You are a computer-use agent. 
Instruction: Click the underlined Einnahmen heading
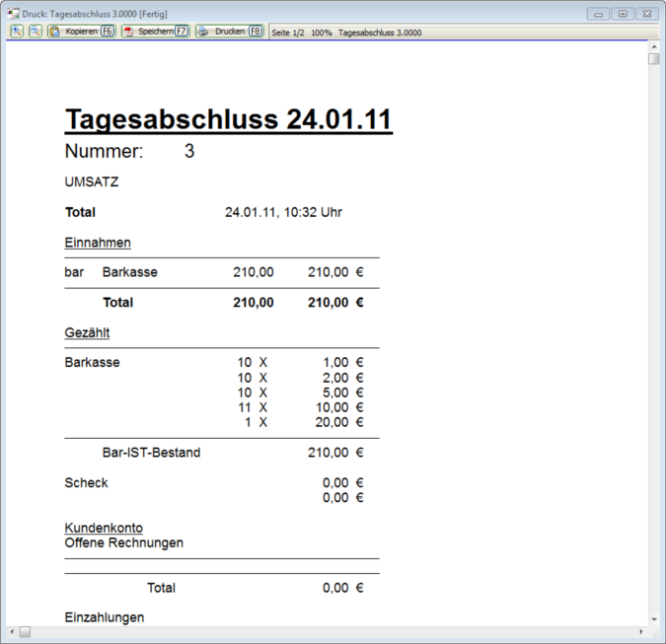(98, 243)
